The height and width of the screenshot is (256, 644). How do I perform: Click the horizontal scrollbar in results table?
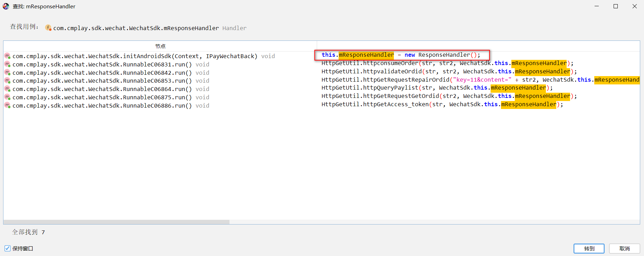[116, 222]
